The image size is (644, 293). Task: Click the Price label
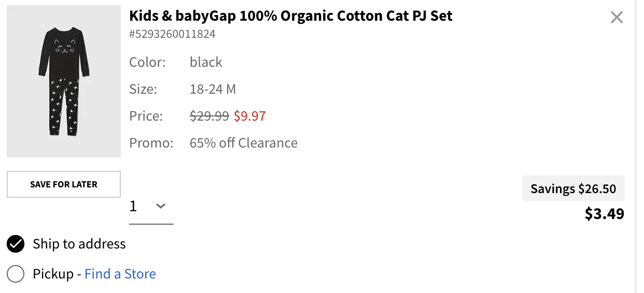click(x=146, y=116)
